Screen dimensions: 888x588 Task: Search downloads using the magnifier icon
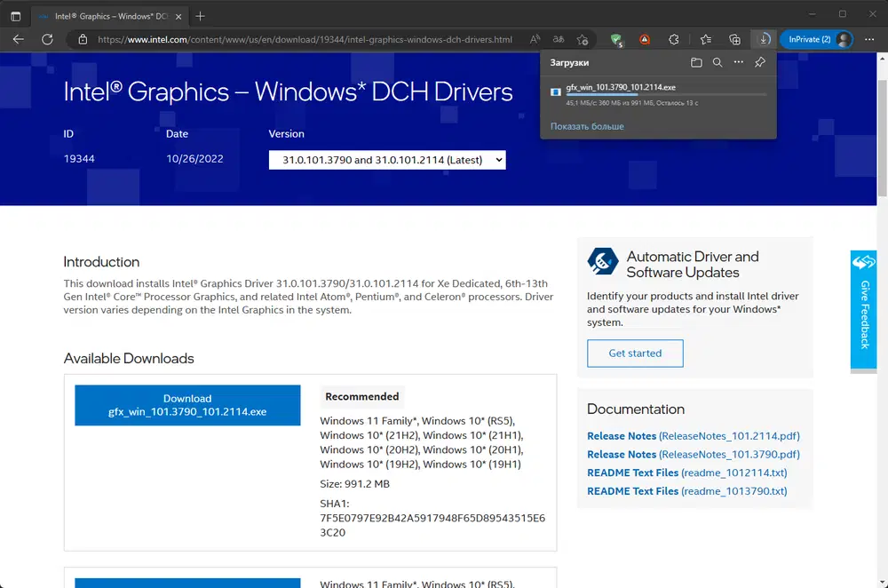pyautogui.click(x=718, y=63)
